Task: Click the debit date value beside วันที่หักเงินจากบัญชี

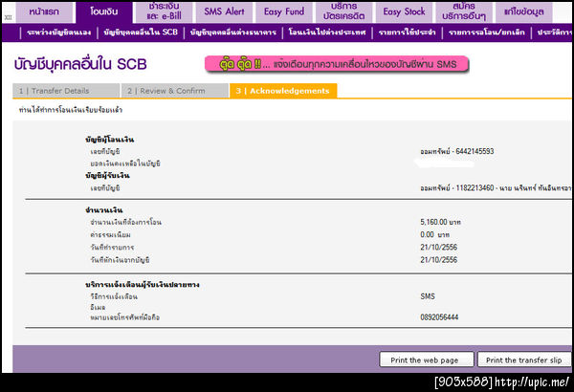Action: (x=439, y=260)
